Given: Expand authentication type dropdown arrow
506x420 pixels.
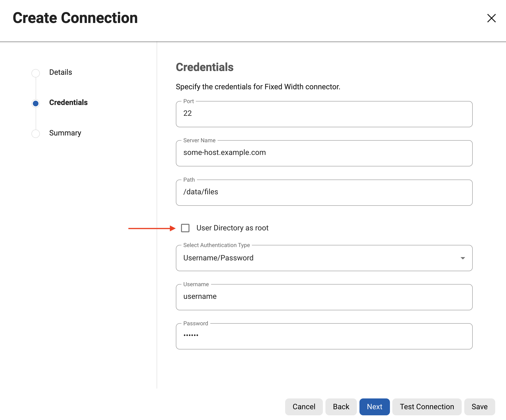Looking at the screenshot, I should [x=462, y=258].
